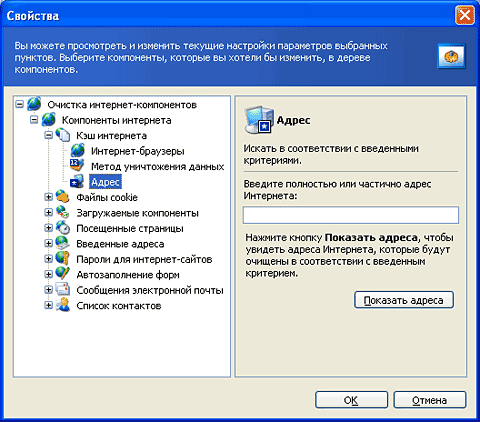480x422 pixels.
Task: Close the Свойства dialog window
Action: click(464, 15)
